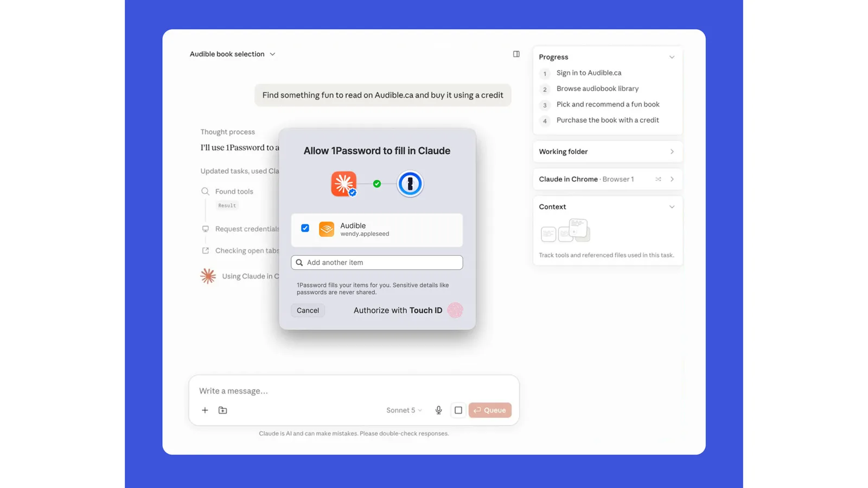Click Cancel in the 1Password dialog
868x488 pixels.
[308, 310]
